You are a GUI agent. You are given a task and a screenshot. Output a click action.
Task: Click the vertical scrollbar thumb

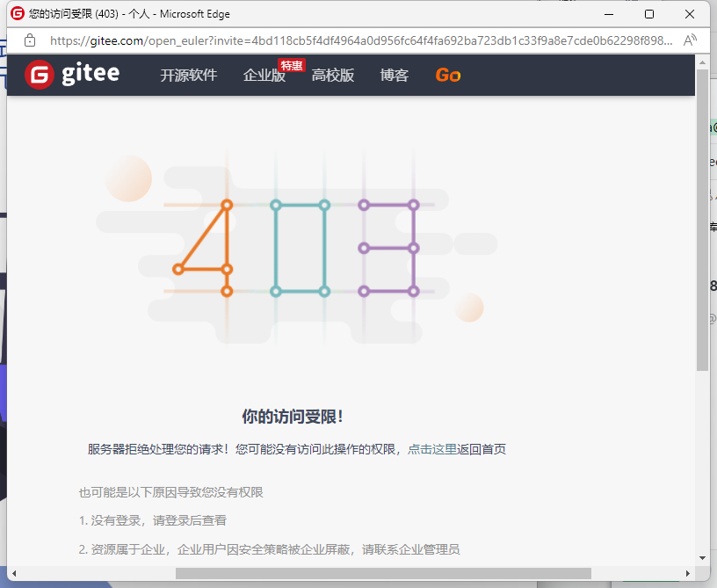point(702,220)
